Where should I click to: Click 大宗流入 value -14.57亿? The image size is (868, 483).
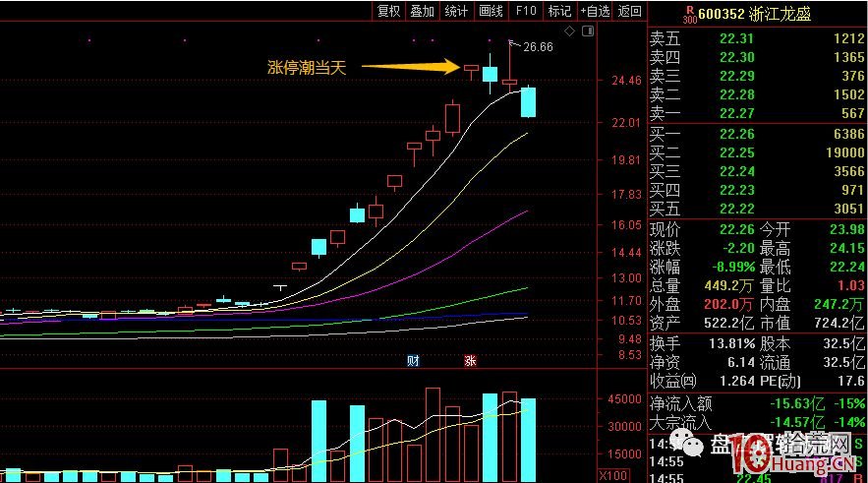(797, 423)
